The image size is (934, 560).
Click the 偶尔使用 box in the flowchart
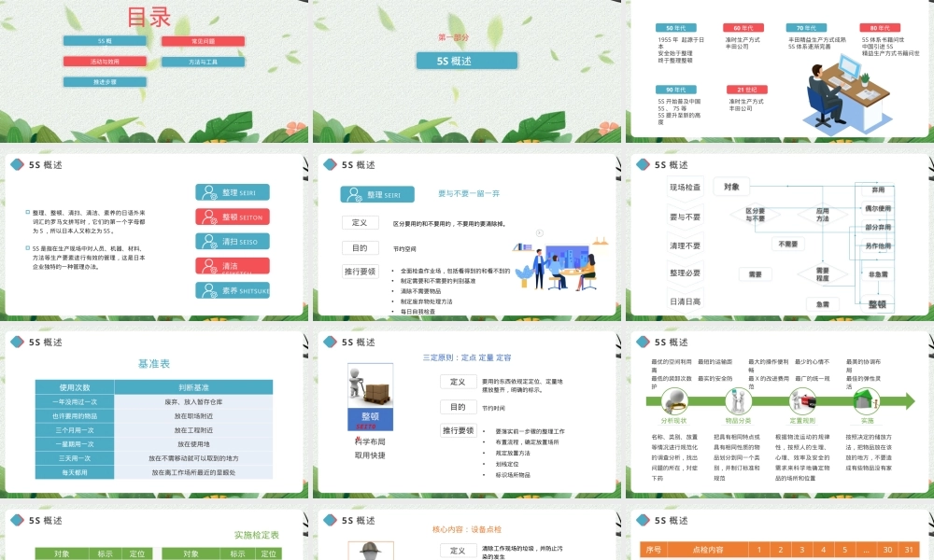[878, 209]
